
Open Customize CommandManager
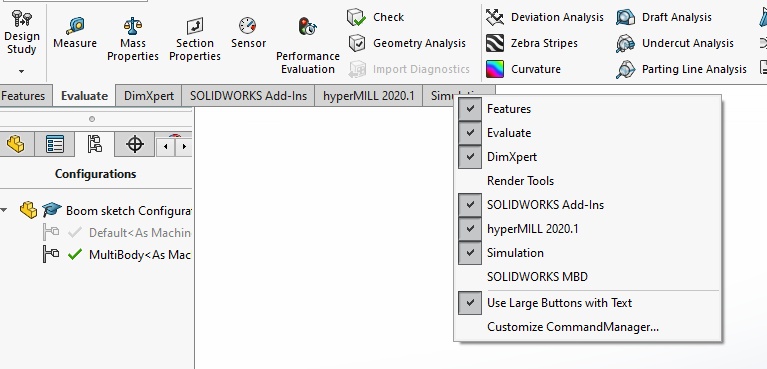click(x=587, y=326)
